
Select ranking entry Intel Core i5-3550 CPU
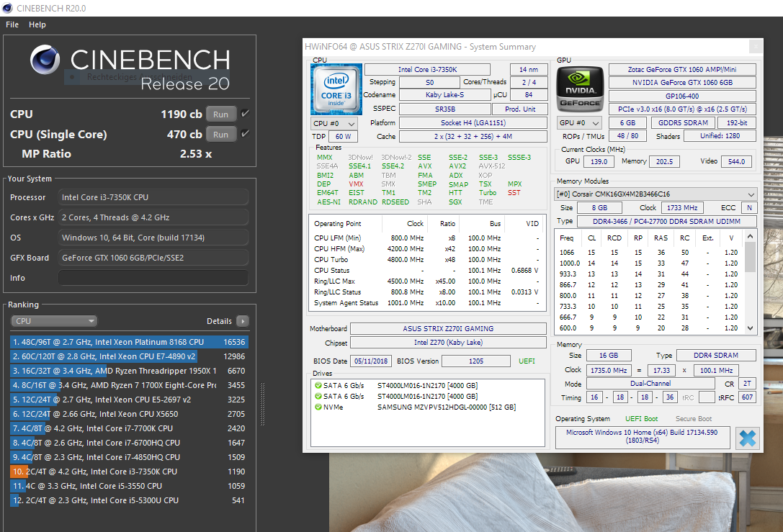130,486
